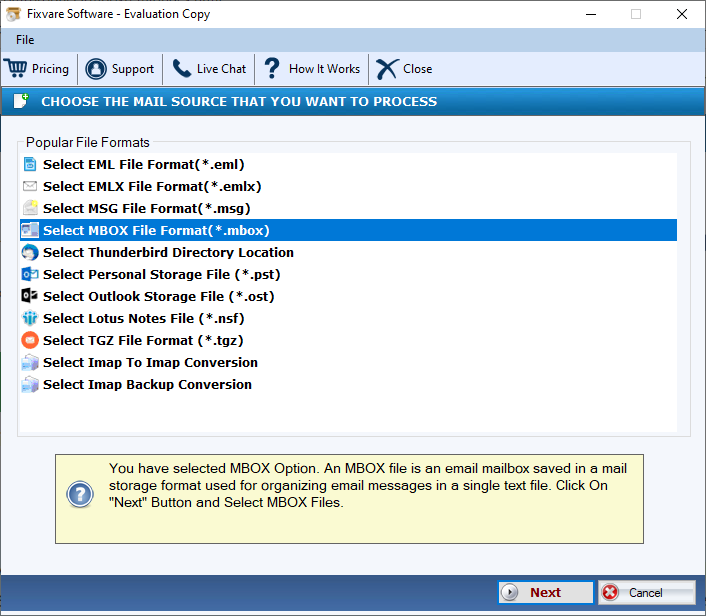Choose Imap To Imap Conversion

click(150, 362)
